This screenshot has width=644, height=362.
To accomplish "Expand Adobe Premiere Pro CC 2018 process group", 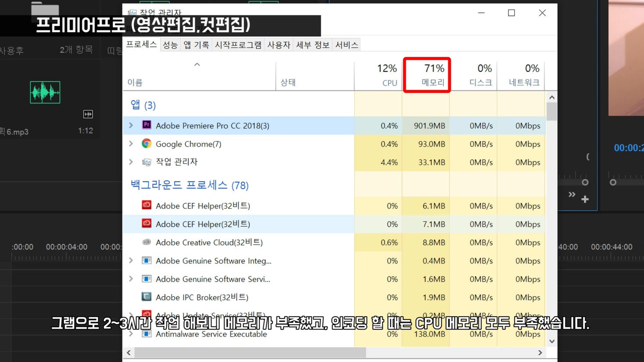I will click(x=131, y=126).
